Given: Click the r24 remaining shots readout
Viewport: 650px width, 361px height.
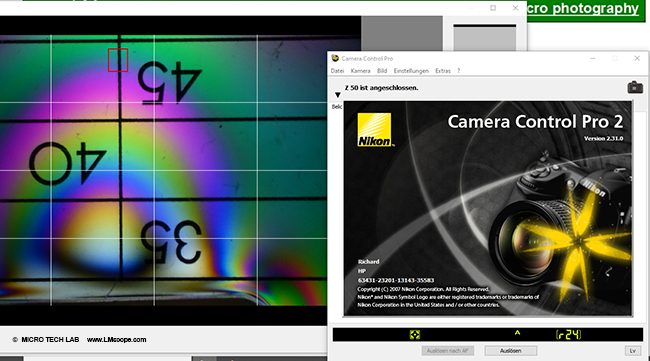Looking at the screenshot, I should coord(568,334).
